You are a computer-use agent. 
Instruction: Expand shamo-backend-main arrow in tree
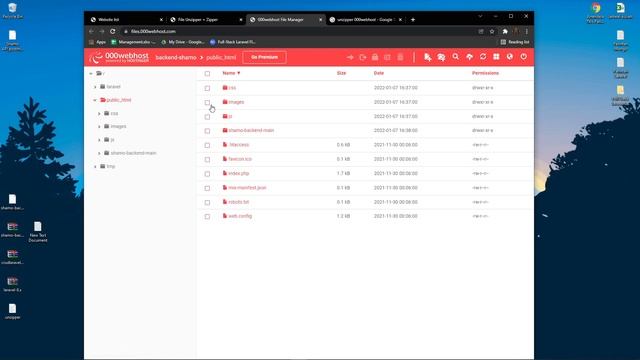[99, 153]
